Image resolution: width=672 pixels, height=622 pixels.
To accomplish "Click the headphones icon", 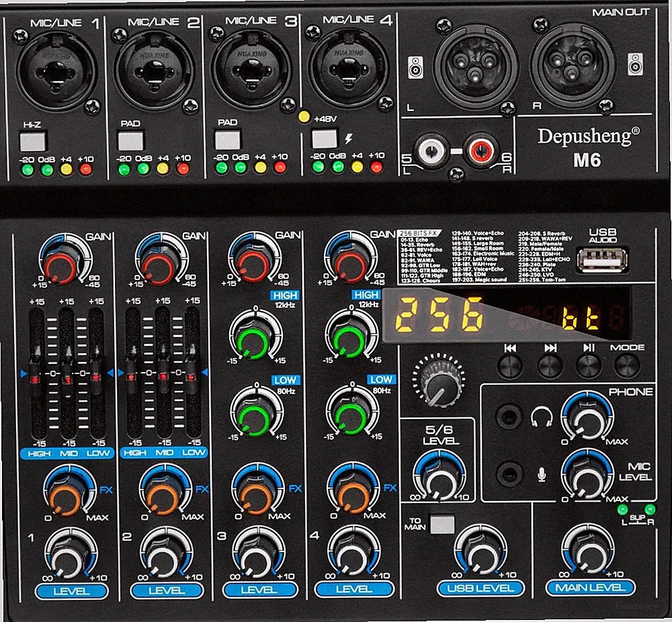I will coord(542,417).
